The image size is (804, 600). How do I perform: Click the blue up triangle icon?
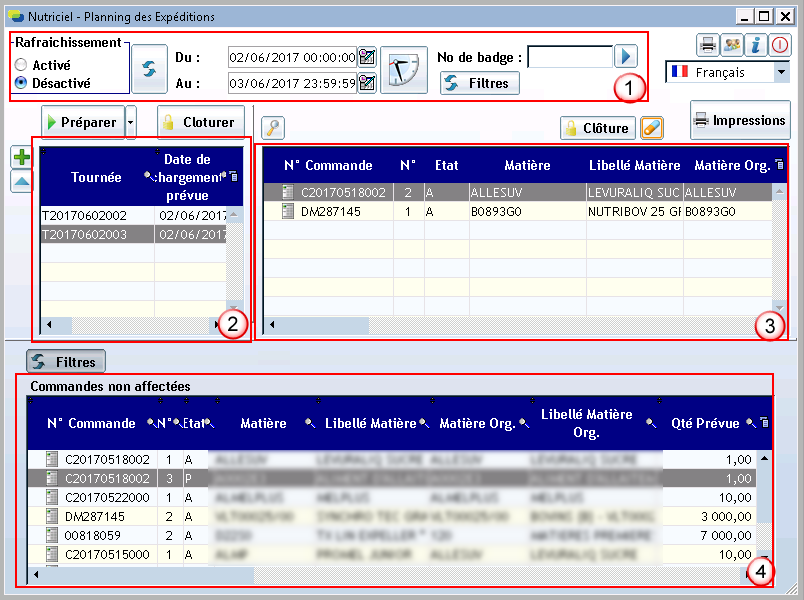tap(22, 181)
